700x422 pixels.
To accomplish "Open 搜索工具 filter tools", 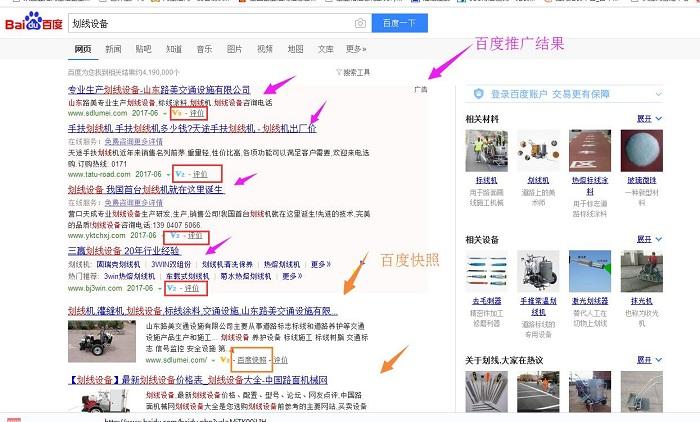I will click(353, 72).
